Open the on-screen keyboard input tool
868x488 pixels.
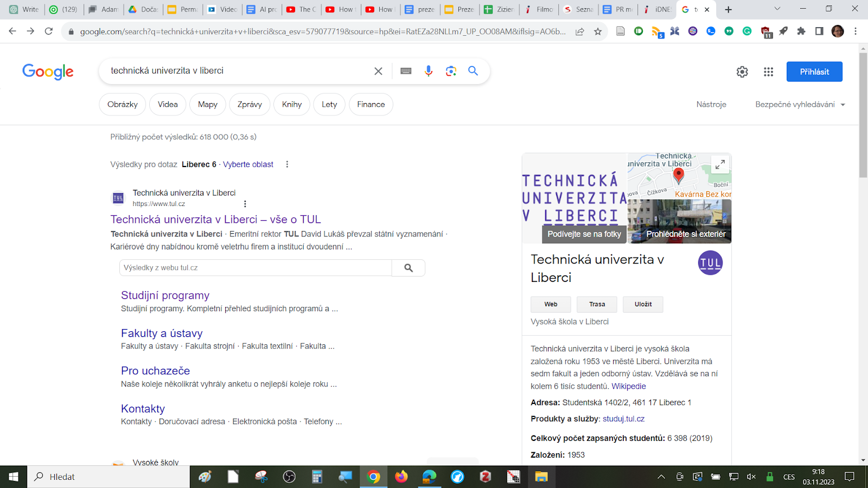pyautogui.click(x=406, y=71)
